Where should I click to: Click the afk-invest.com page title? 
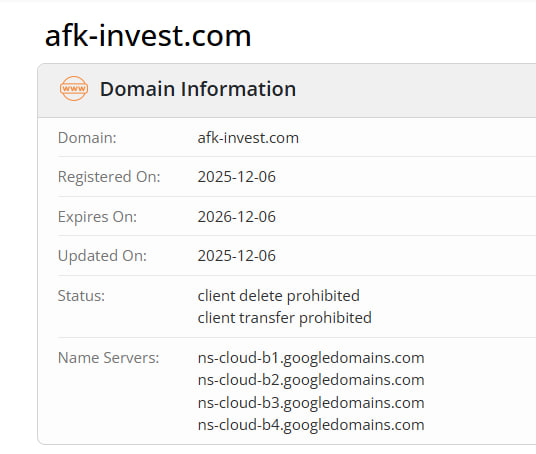click(148, 36)
